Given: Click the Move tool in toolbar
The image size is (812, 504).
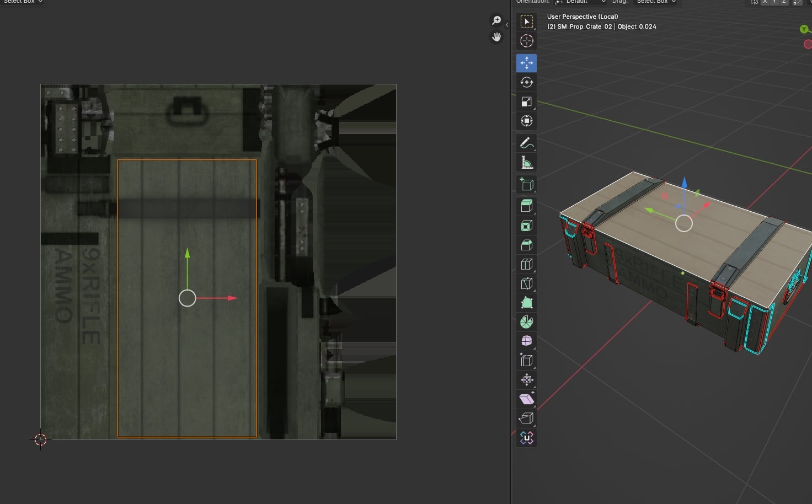Looking at the screenshot, I should [526, 63].
